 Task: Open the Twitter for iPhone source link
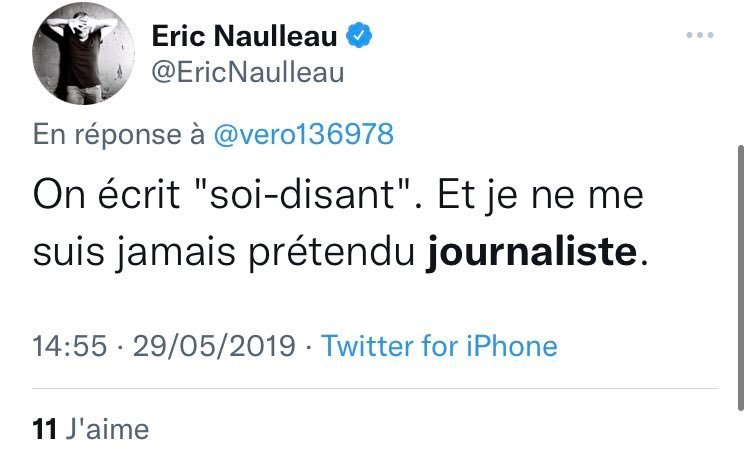point(440,346)
